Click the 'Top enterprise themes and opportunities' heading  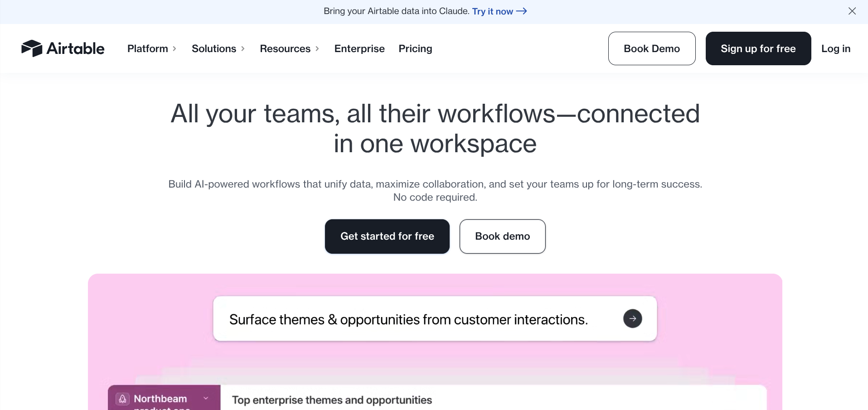332,400
